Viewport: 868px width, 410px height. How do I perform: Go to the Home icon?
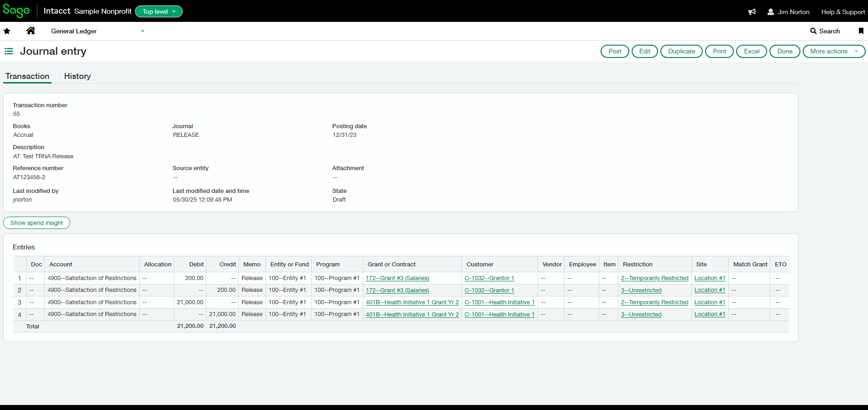click(x=31, y=31)
